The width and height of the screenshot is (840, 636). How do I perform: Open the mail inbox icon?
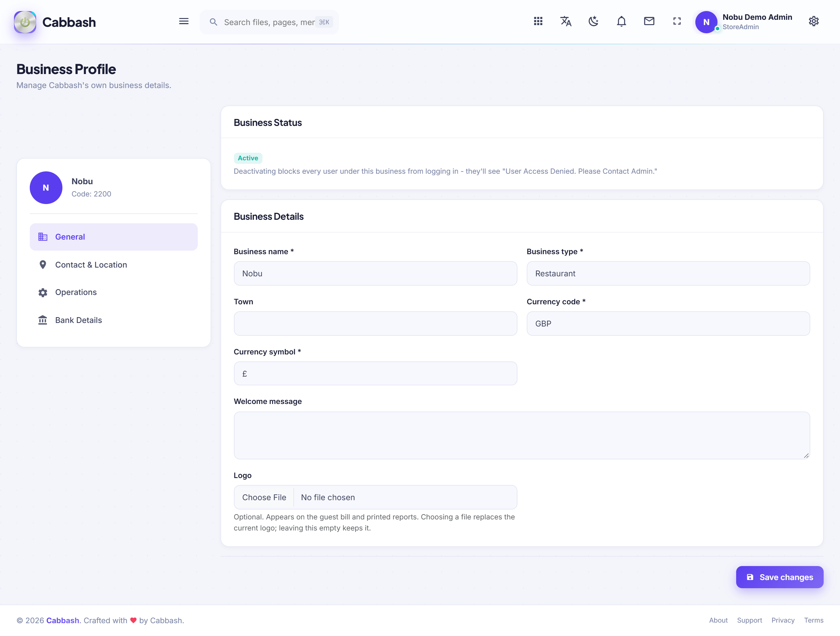coord(649,21)
